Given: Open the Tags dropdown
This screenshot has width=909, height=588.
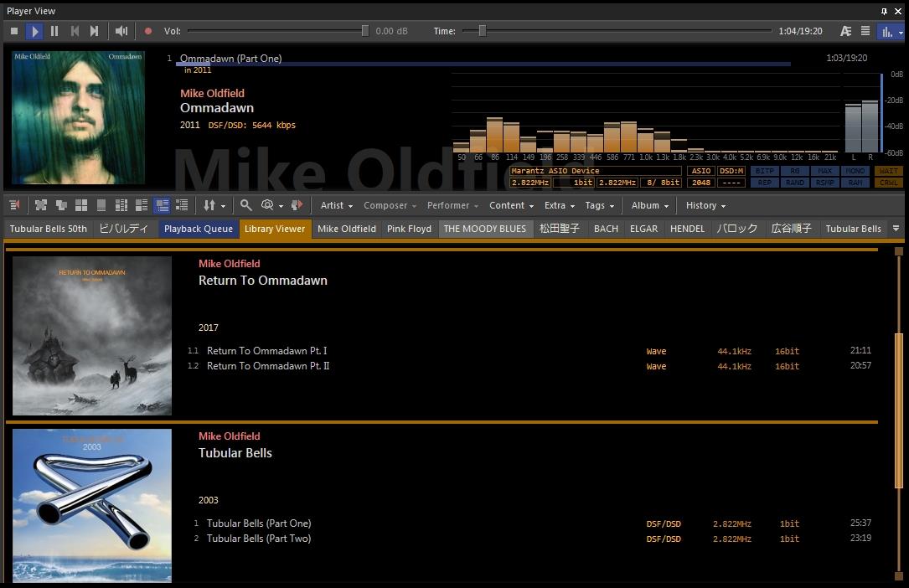Looking at the screenshot, I should point(599,206).
